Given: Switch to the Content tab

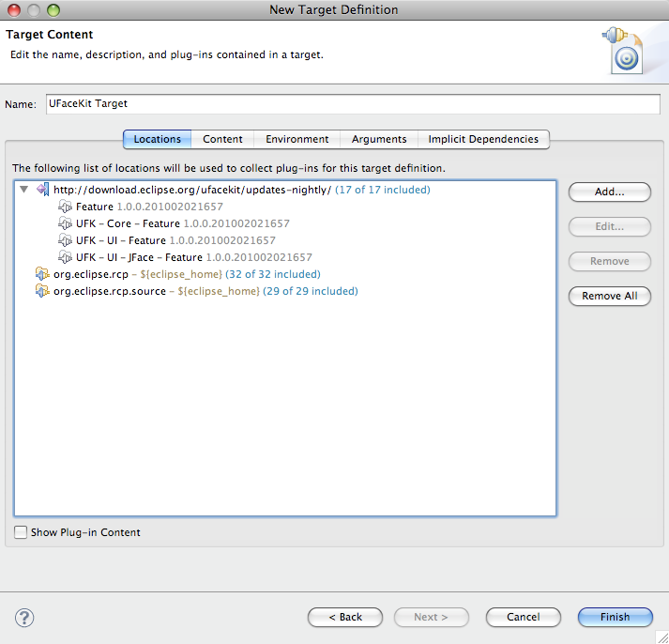Looking at the screenshot, I should coord(222,139).
